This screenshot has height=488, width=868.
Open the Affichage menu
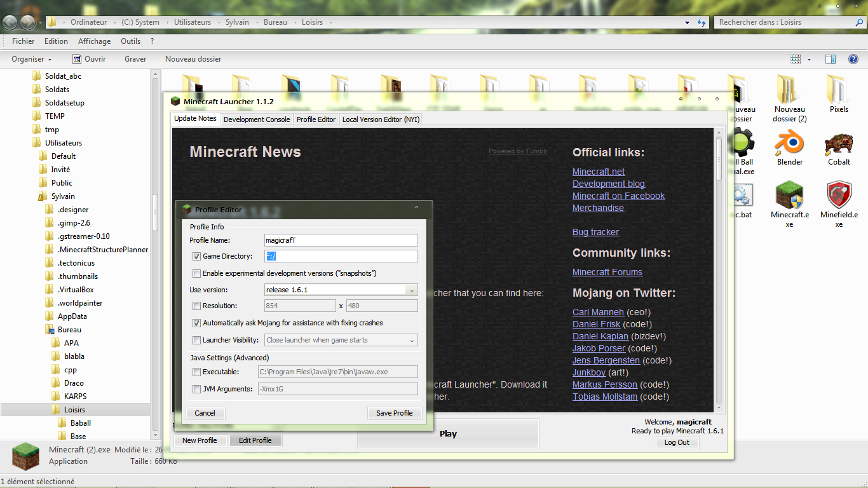[94, 41]
